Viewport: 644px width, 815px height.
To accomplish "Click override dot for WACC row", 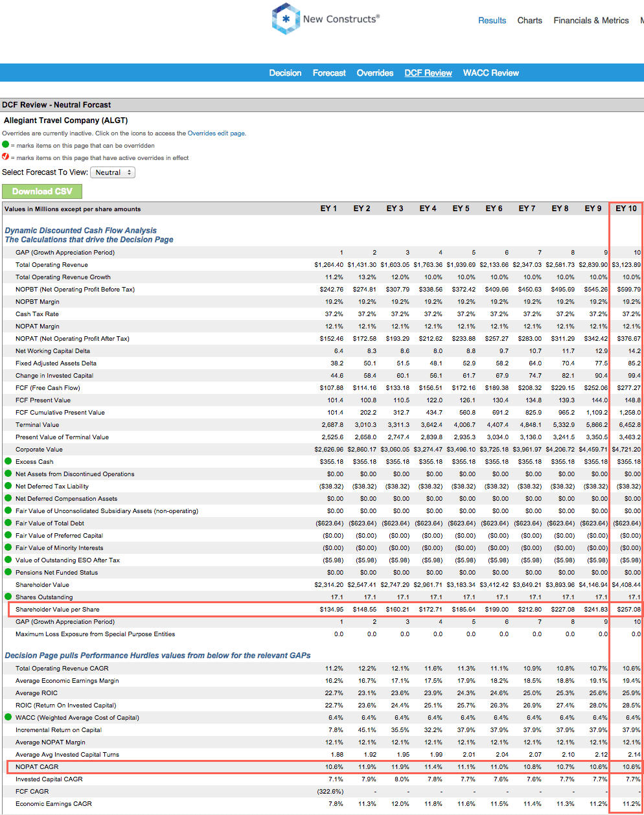I will pyautogui.click(x=8, y=717).
